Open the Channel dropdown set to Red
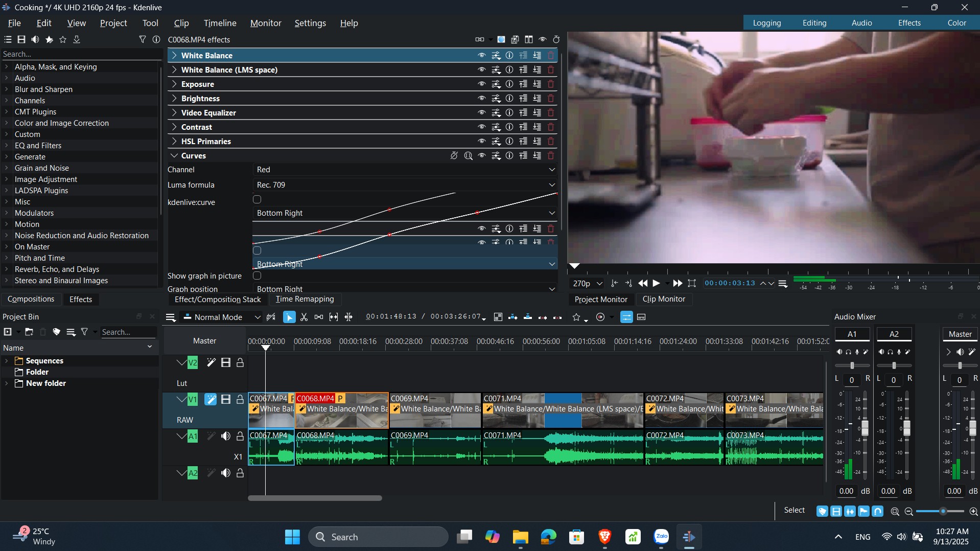The width and height of the screenshot is (980, 551). point(405,170)
